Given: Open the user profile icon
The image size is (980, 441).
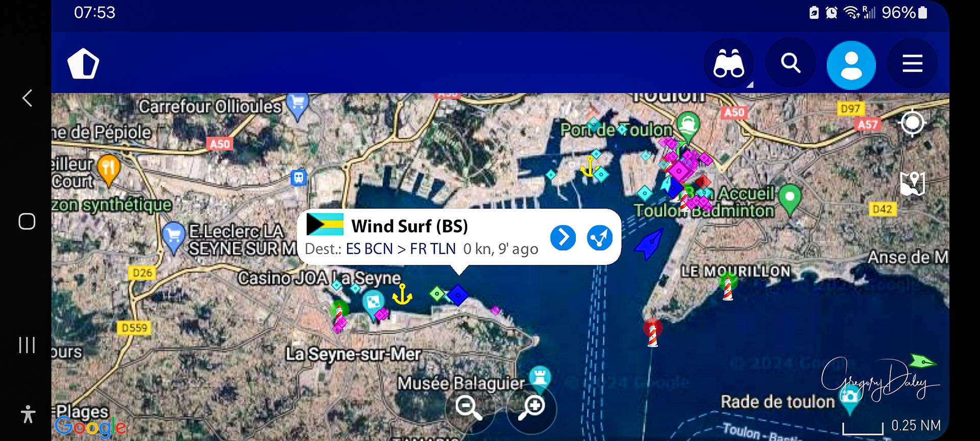Looking at the screenshot, I should tap(851, 65).
